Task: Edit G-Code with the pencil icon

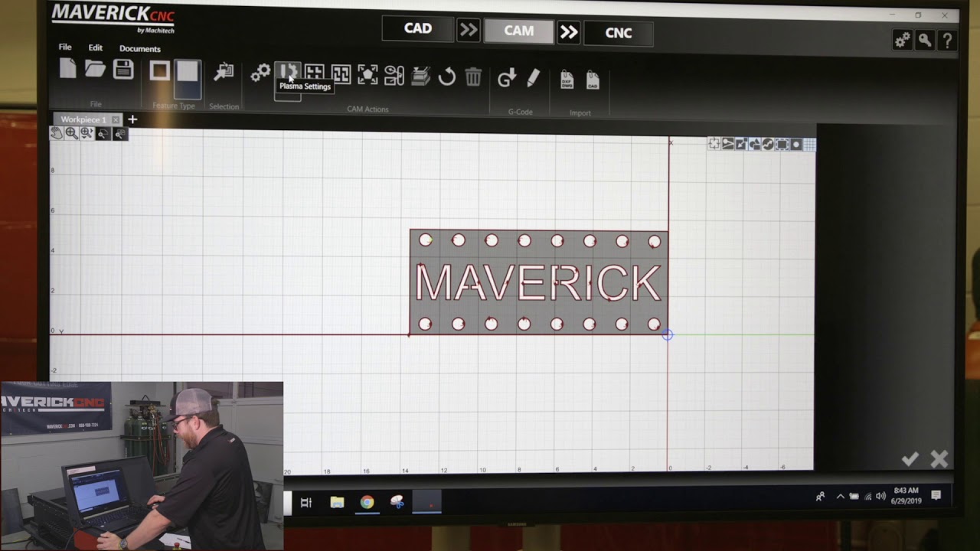Action: pyautogui.click(x=534, y=77)
